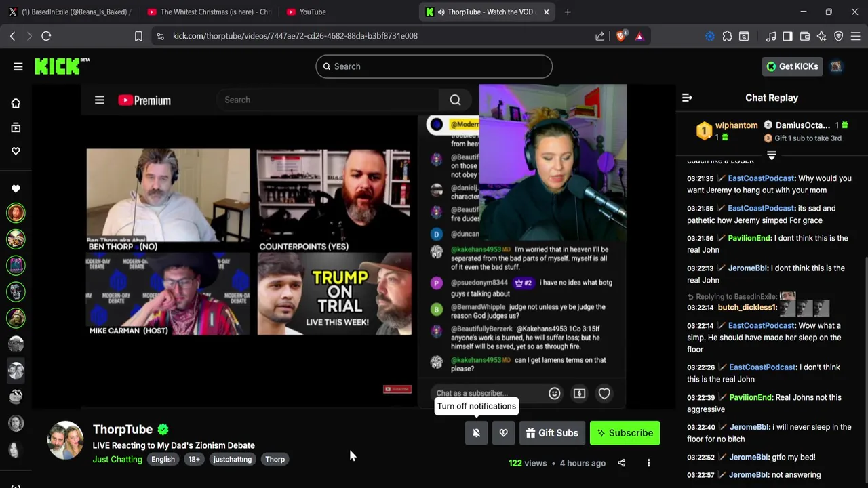Close the ThorpTube browser tab
The height and width of the screenshot is (488, 868).
click(x=546, y=12)
